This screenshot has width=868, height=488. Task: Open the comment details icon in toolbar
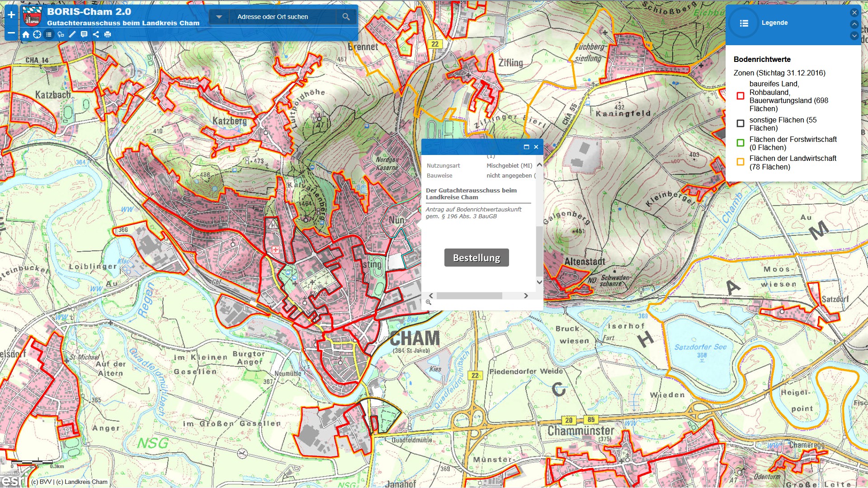coord(84,34)
